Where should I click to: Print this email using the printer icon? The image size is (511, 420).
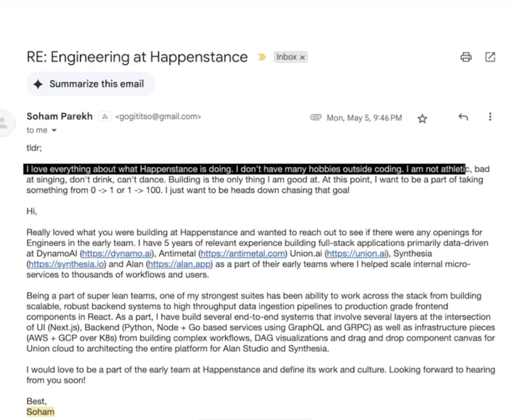[x=466, y=57]
